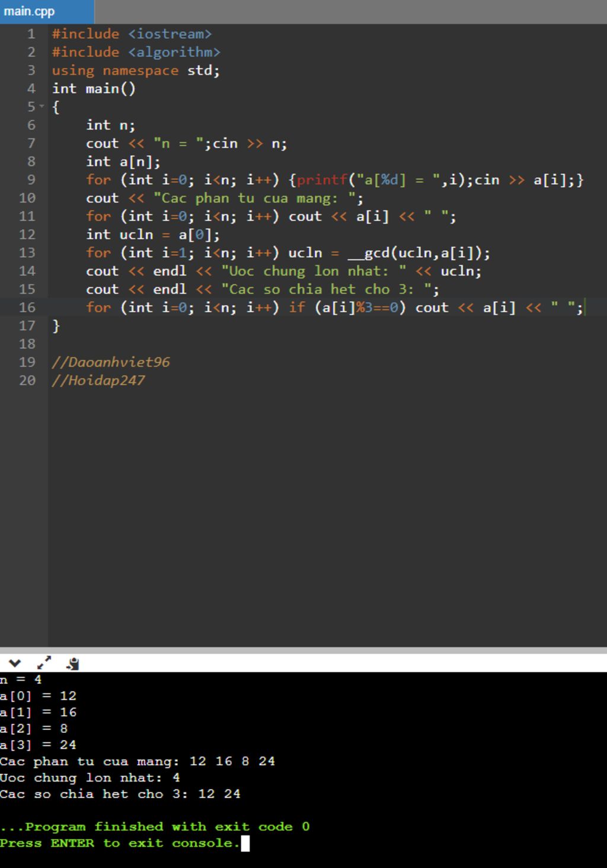Click the 'using namespace std;' line
This screenshot has height=868, width=607.
136,71
